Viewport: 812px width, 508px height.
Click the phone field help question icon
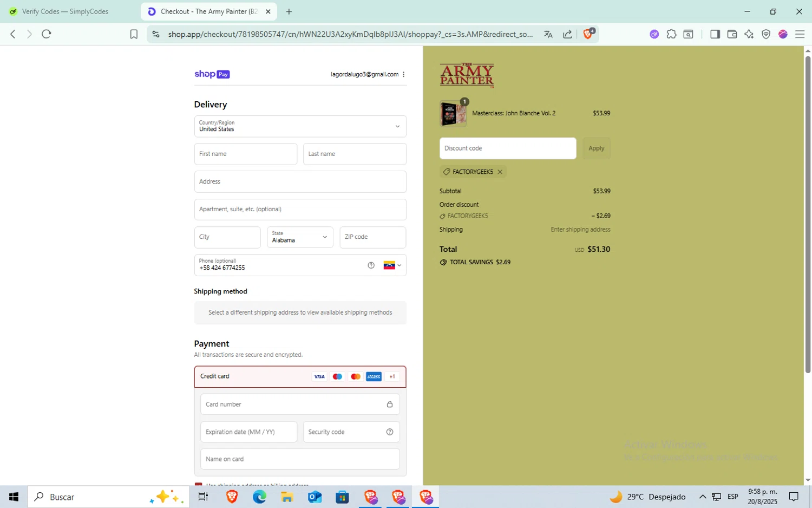point(371,265)
